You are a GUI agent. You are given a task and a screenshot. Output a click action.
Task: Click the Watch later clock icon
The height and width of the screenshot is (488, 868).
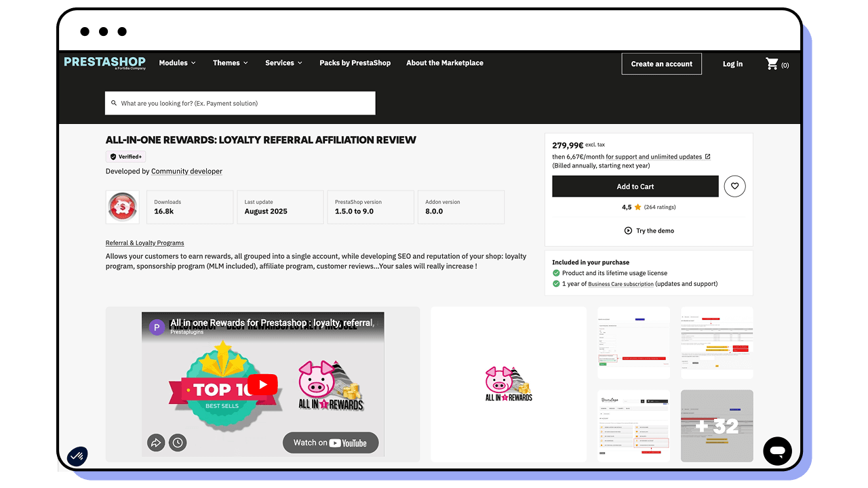pyautogui.click(x=177, y=443)
